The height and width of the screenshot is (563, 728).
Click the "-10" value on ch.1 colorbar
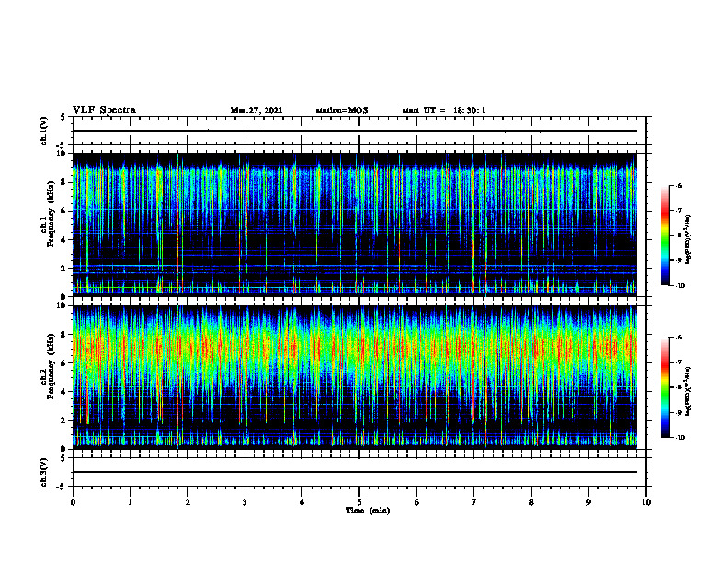click(679, 286)
